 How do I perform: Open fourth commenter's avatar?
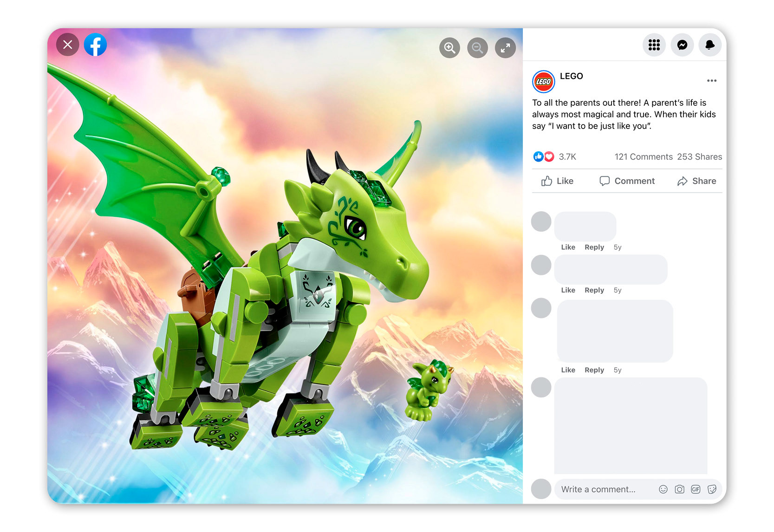(541, 387)
